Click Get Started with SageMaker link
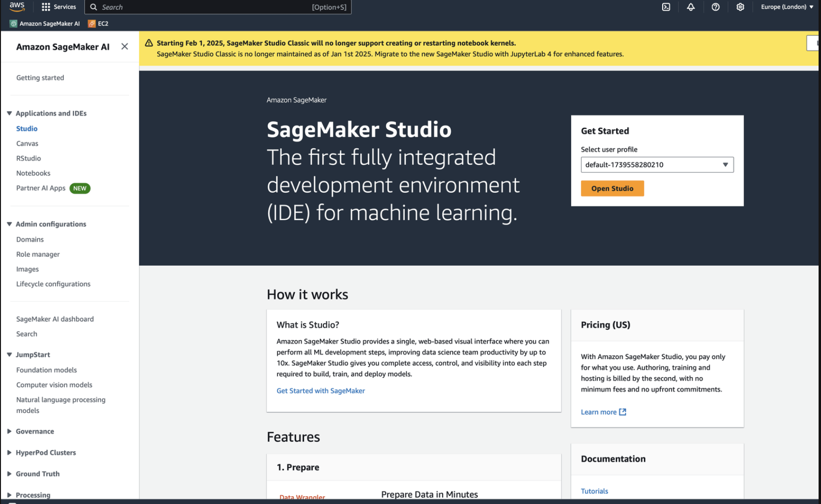 click(x=320, y=391)
